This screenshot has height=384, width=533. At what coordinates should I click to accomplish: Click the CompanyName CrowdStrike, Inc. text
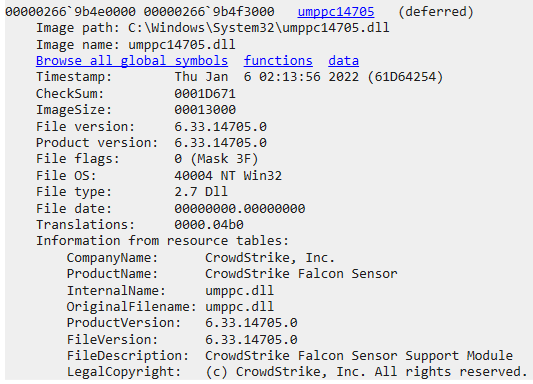point(270,258)
